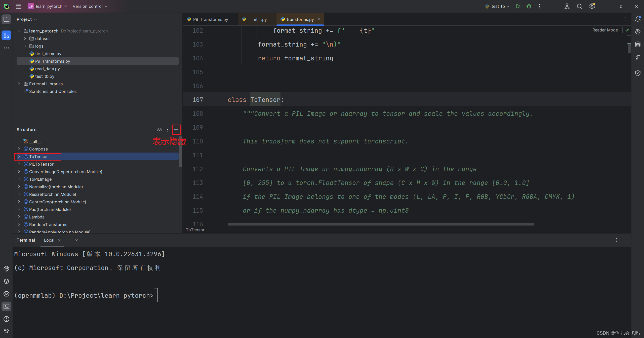This screenshot has height=338, width=644.
Task: Add a new terminal tab
Action: [68, 240]
